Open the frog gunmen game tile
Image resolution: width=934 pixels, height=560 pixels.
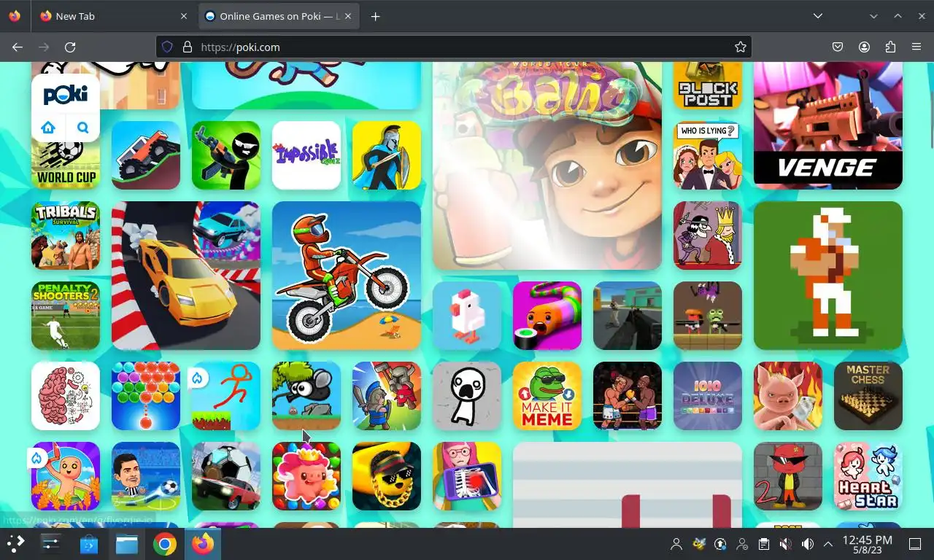(x=708, y=316)
